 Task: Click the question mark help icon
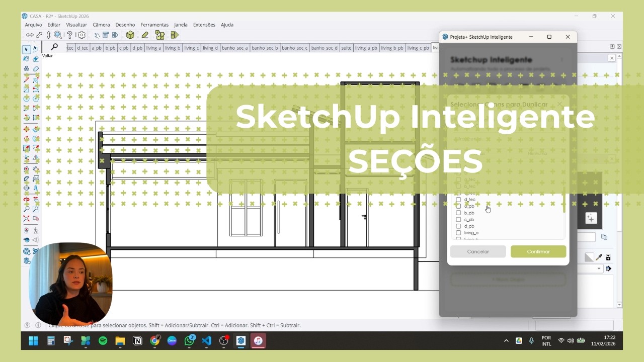click(x=69, y=35)
